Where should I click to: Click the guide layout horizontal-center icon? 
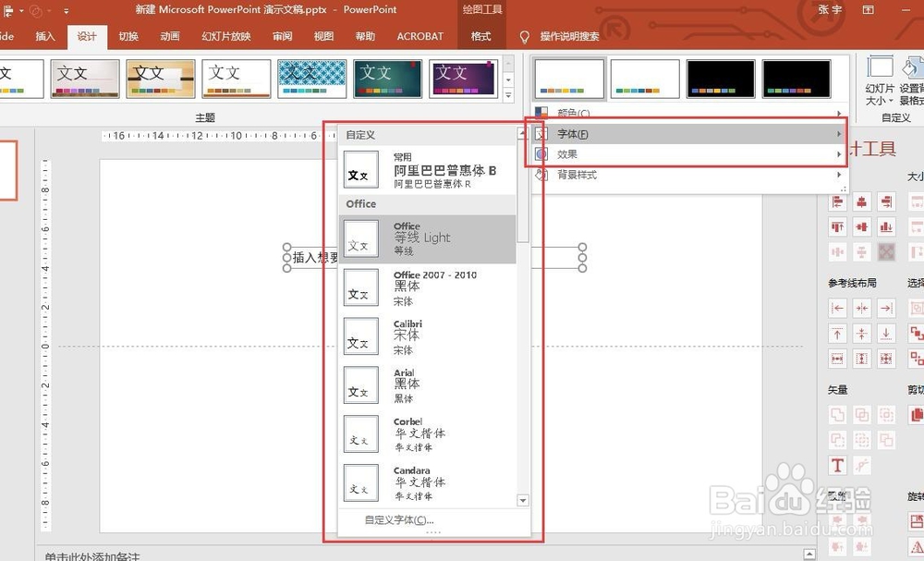[861, 308]
